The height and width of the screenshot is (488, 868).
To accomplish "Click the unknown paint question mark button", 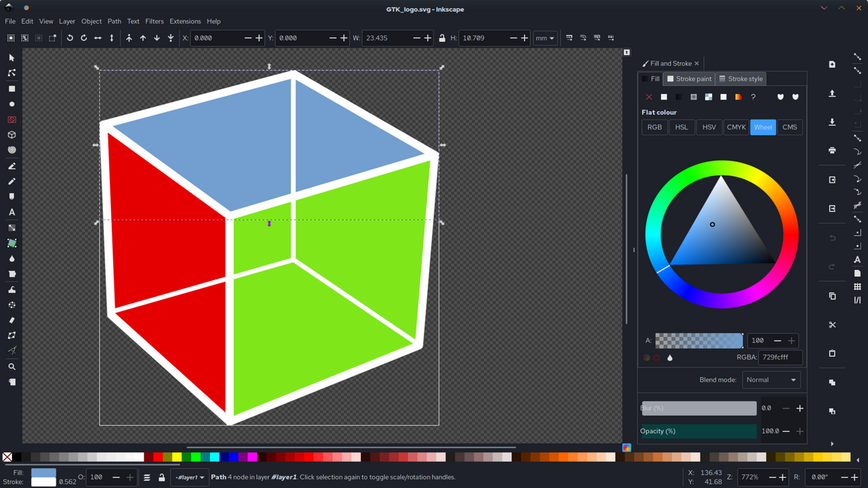I will point(753,97).
